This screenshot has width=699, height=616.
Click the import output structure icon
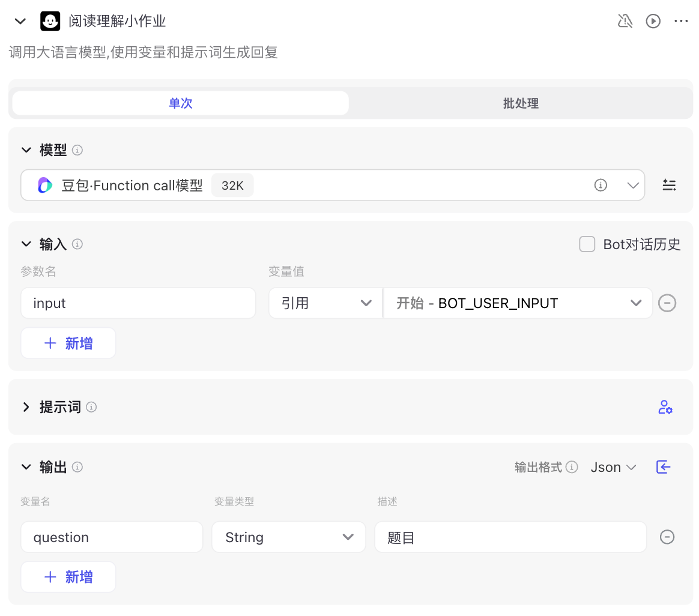point(664,467)
